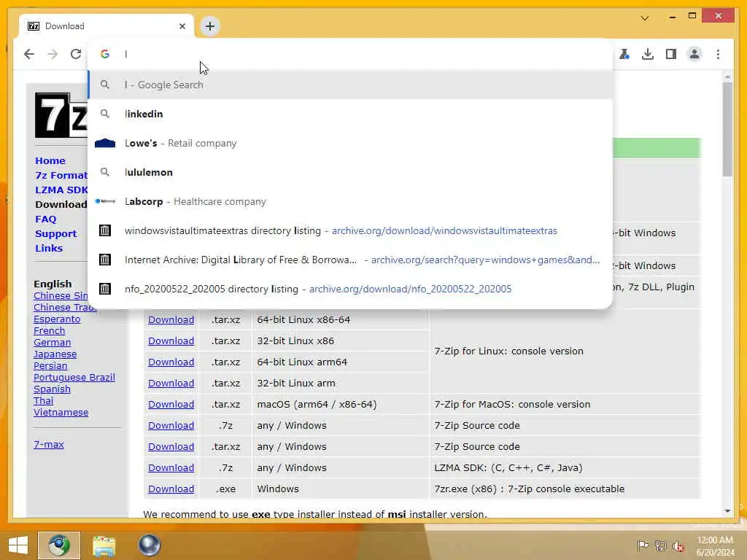The image size is (747, 560).
Task: Open a new browser tab
Action: [x=210, y=26]
